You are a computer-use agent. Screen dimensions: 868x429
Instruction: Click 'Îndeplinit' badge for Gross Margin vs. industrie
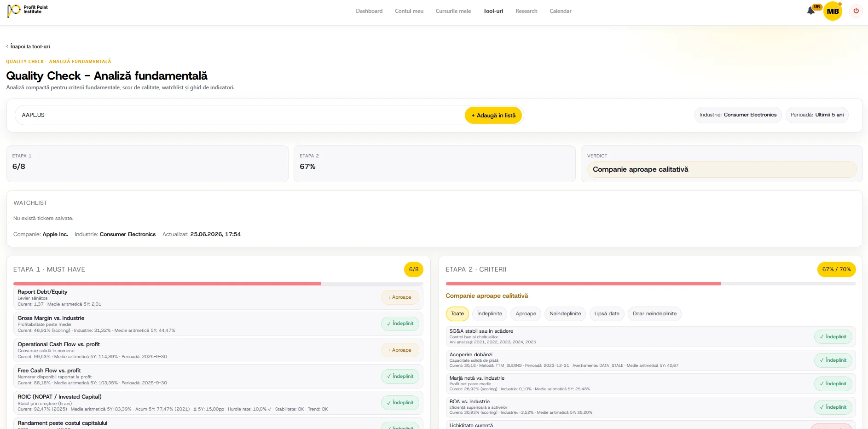pos(400,324)
